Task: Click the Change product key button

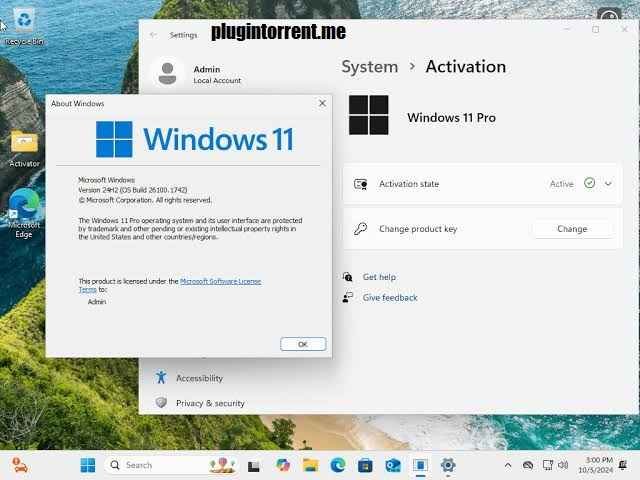Action: pos(572,229)
